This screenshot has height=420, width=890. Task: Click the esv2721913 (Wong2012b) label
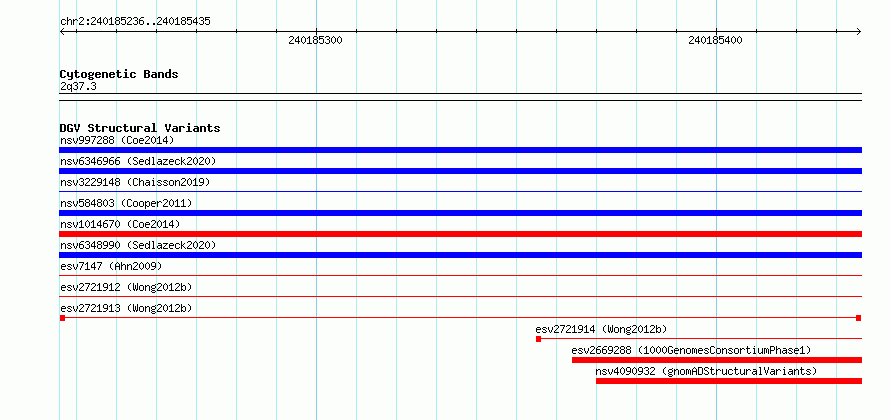pyautogui.click(x=126, y=308)
